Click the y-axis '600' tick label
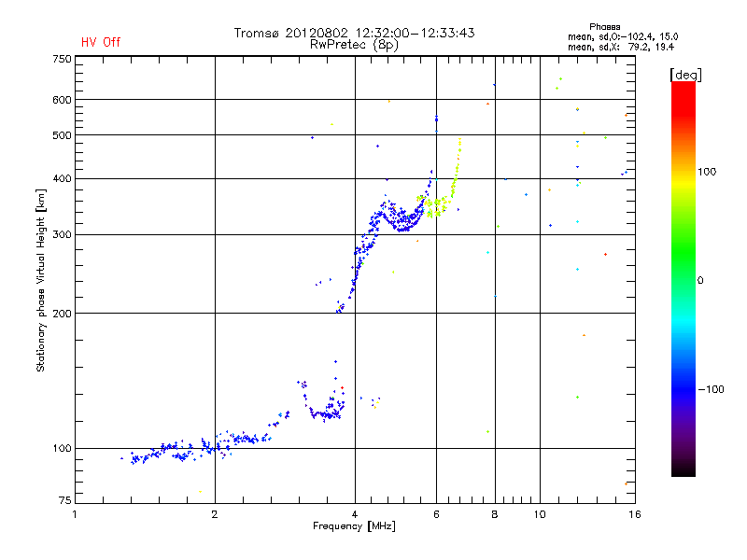Screen dimensions: 747x560 point(63,100)
